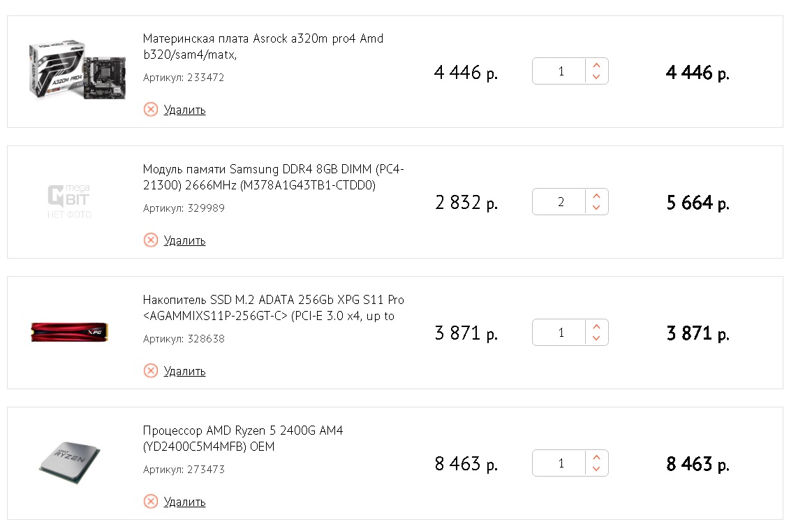Image resolution: width=812 pixels, height=529 pixels.
Task: Increase quantity of ADATA SSD drive
Action: point(596,327)
